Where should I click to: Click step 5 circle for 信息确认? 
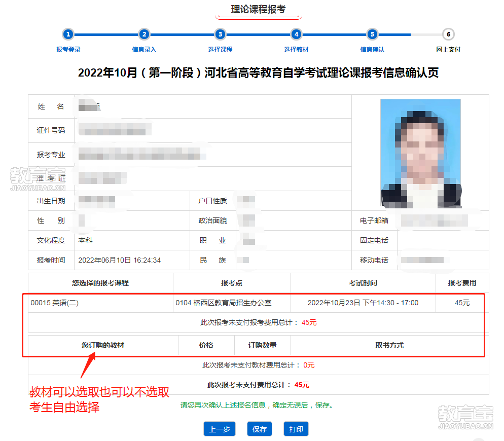[x=372, y=34]
